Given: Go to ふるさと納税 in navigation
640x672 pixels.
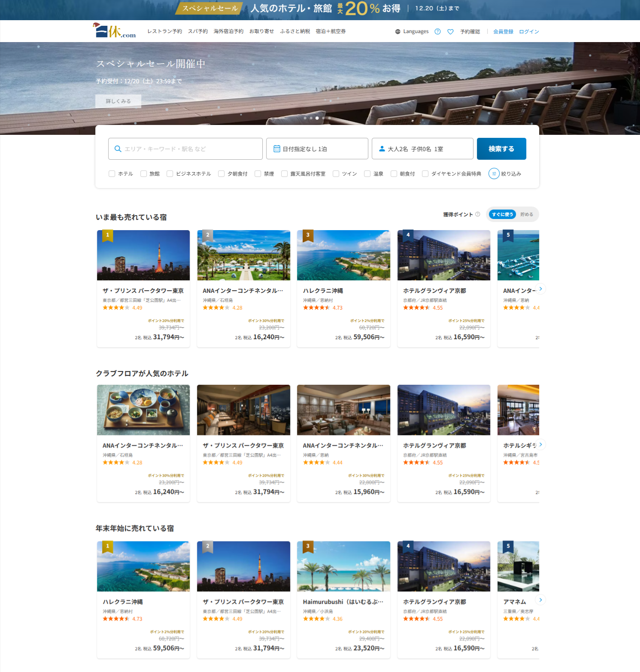Looking at the screenshot, I should tap(295, 31).
